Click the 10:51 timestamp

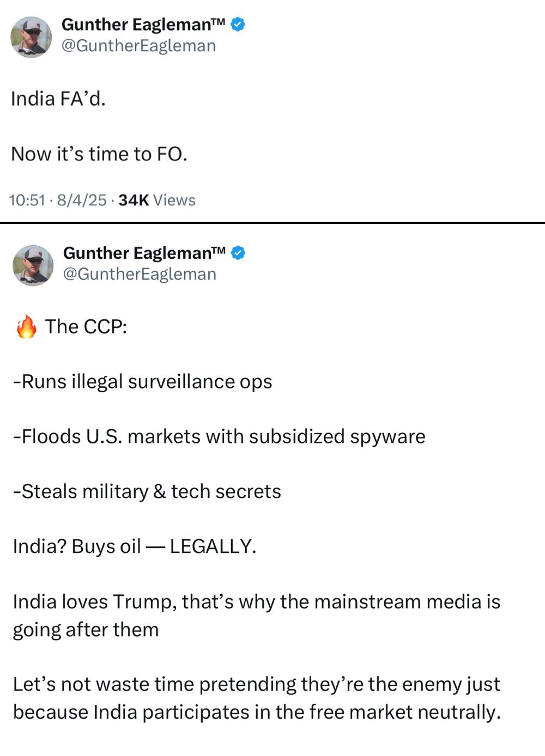(27, 200)
